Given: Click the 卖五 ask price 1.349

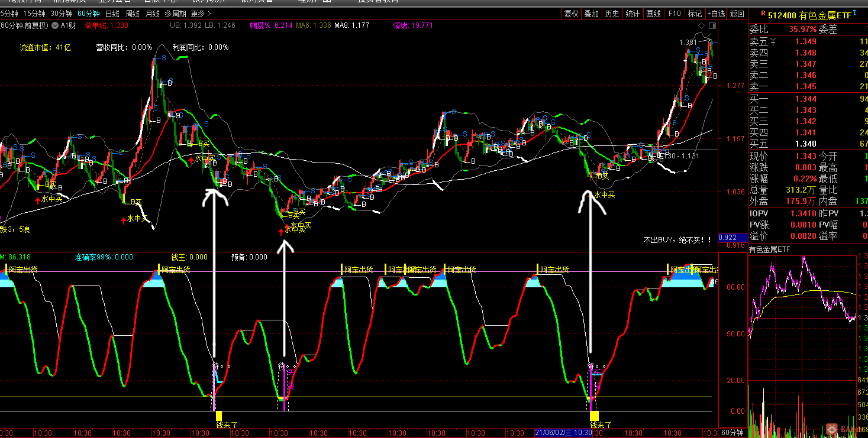Looking at the screenshot, I should (x=806, y=41).
